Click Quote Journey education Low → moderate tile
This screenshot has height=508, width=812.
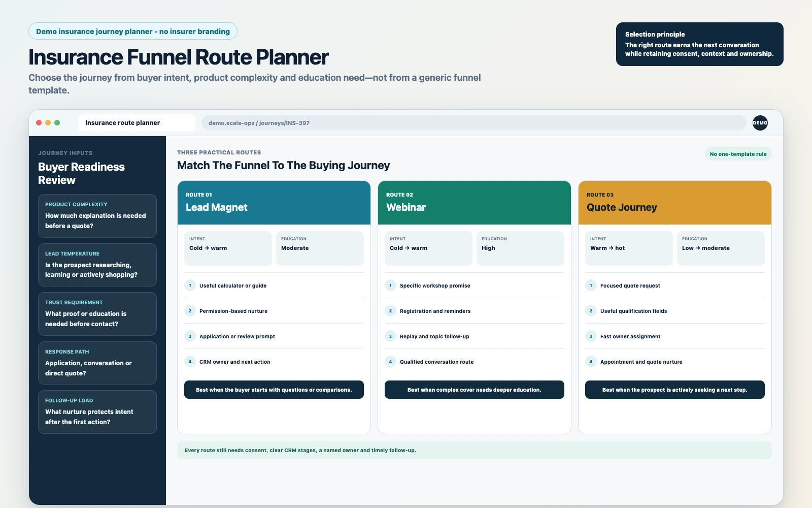coord(721,248)
